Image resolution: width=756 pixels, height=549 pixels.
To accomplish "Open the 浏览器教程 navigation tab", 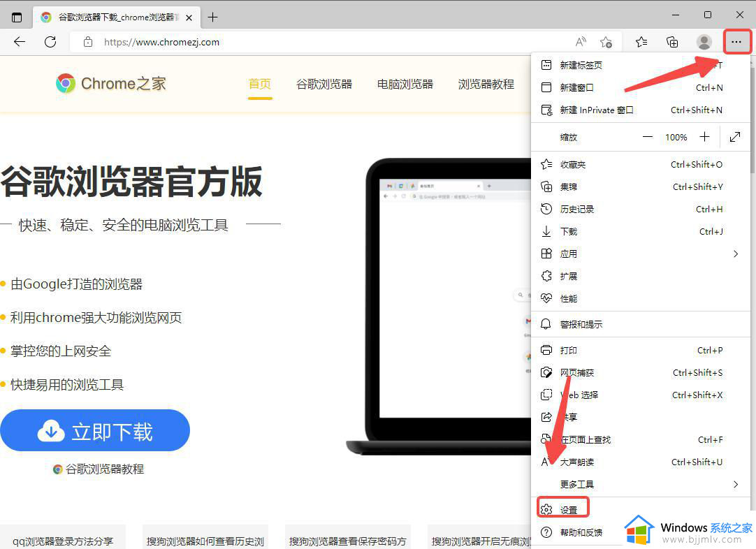I will pos(486,84).
